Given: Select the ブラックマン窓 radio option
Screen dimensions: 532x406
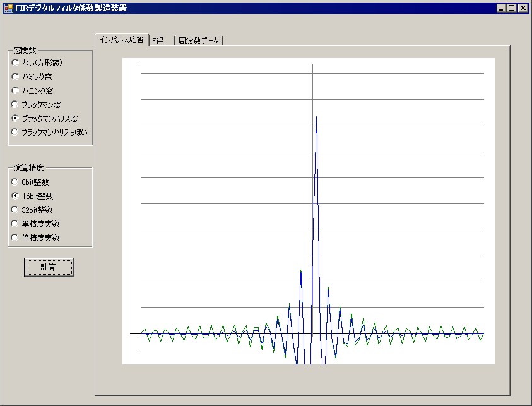Looking at the screenshot, I should coord(37,105).
